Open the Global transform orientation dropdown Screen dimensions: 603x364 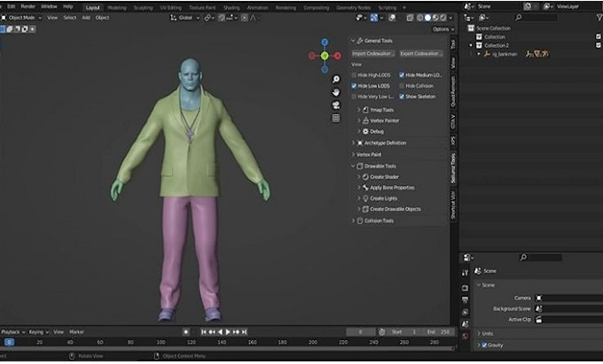[185, 18]
